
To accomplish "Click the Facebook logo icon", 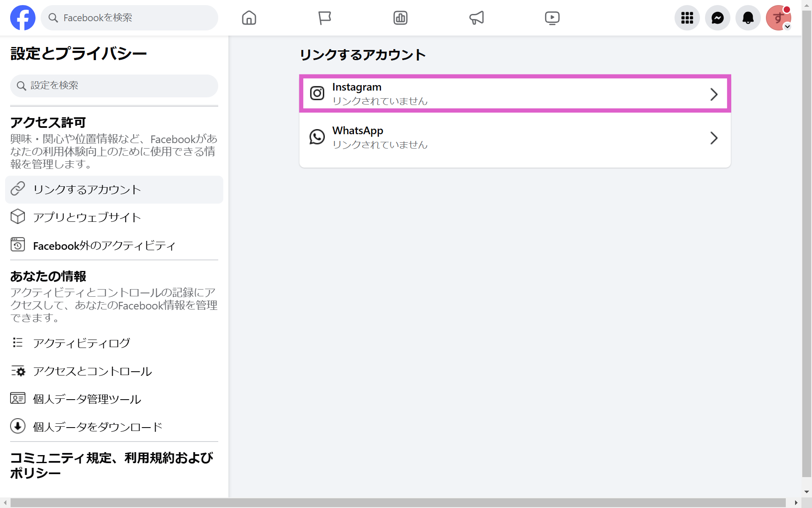I will click(x=23, y=18).
